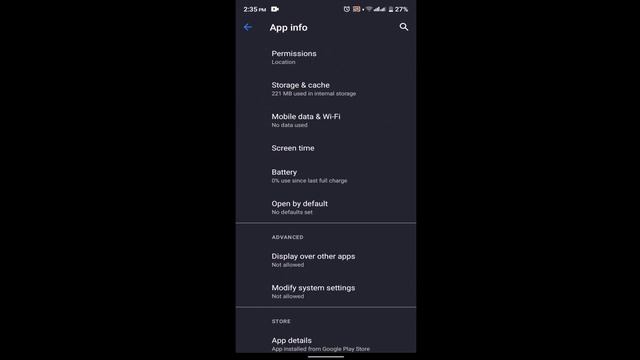Open Display over other apps setting
640x360 pixels.
pyautogui.click(x=326, y=260)
